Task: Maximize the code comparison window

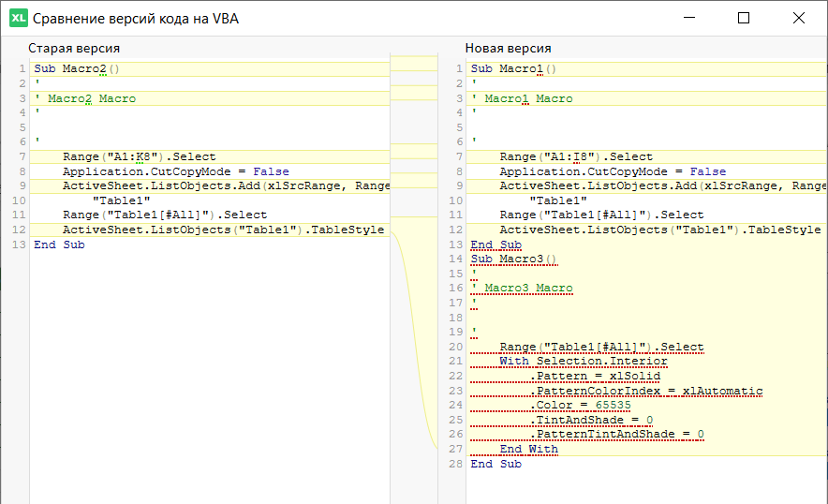Action: (x=744, y=18)
